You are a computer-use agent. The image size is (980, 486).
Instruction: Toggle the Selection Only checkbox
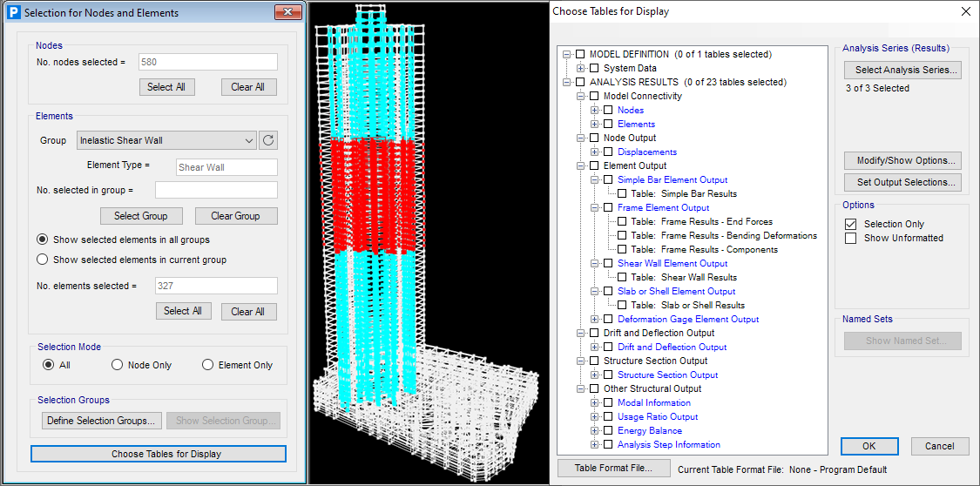click(x=851, y=224)
